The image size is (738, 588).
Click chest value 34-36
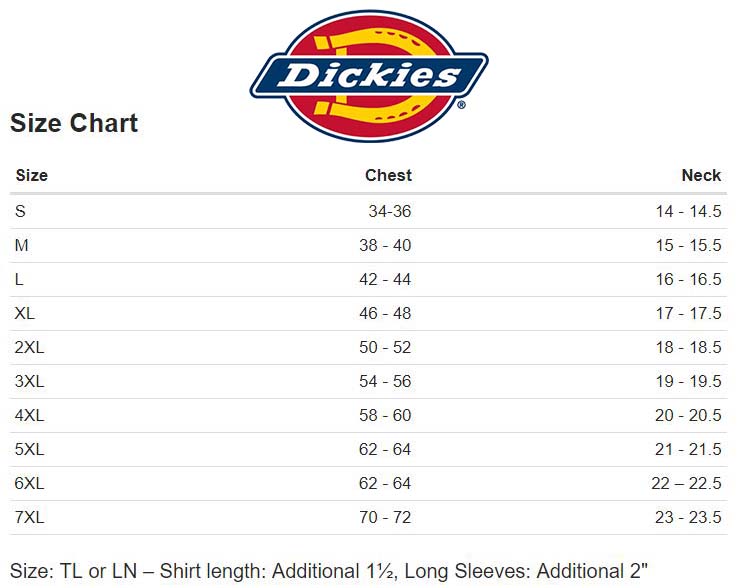[x=389, y=211]
